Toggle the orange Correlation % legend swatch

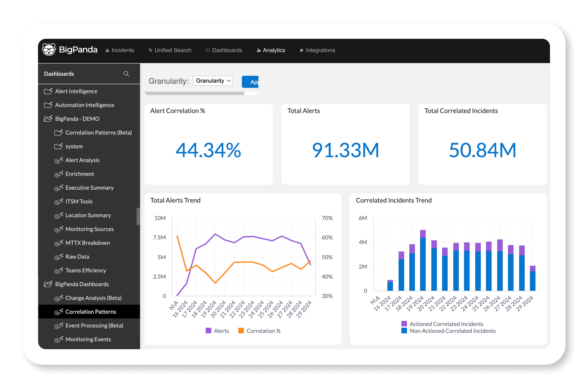pos(241,331)
